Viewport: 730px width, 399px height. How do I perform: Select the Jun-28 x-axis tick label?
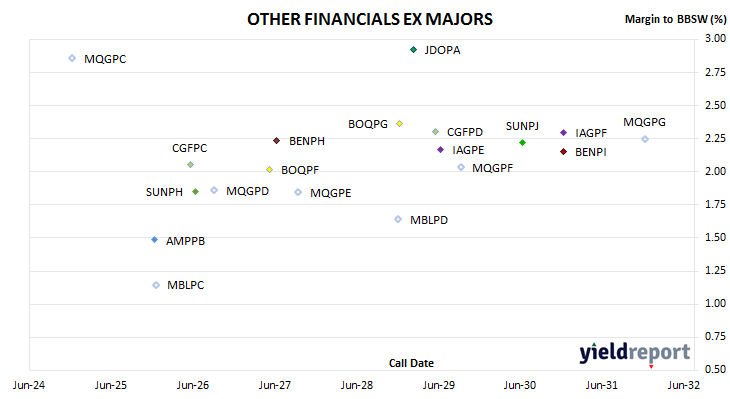357,385
